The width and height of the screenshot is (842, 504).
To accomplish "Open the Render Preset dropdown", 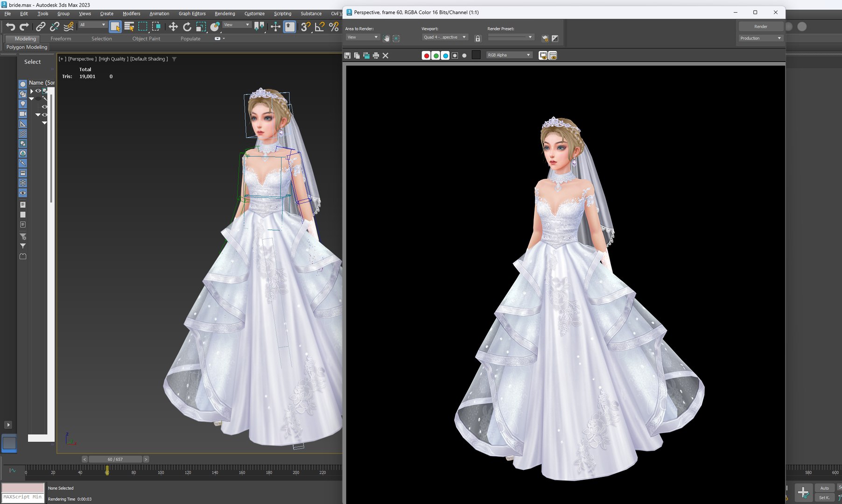I will 511,37.
